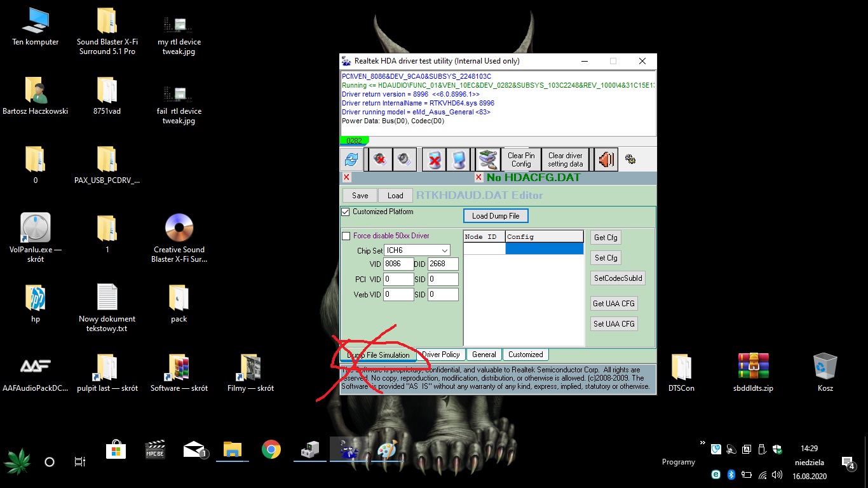Click the Set Cfg button

click(606, 258)
